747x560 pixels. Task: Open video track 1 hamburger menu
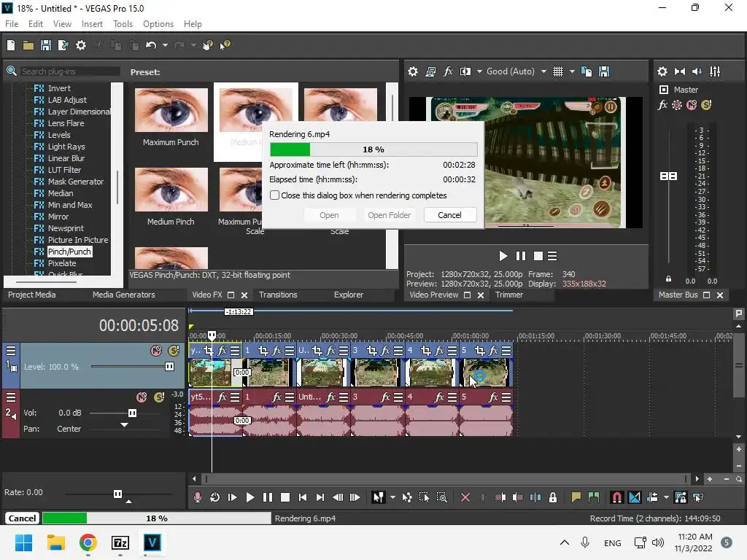coord(11,351)
